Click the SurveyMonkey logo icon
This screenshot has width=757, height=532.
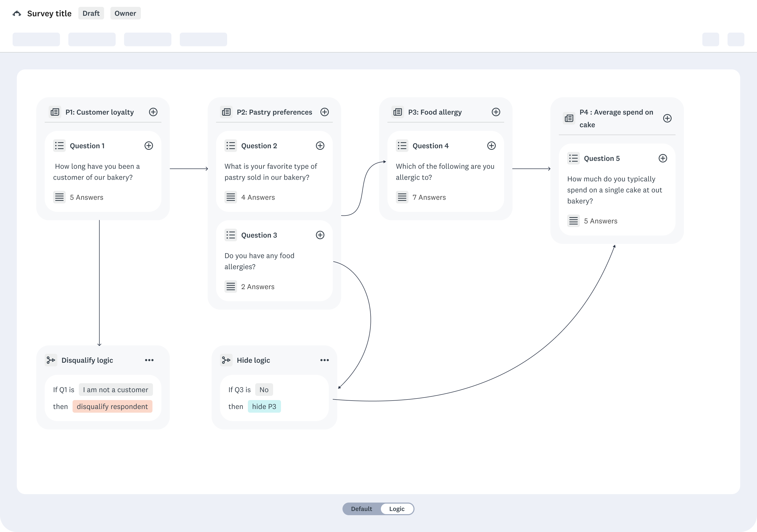[17, 13]
